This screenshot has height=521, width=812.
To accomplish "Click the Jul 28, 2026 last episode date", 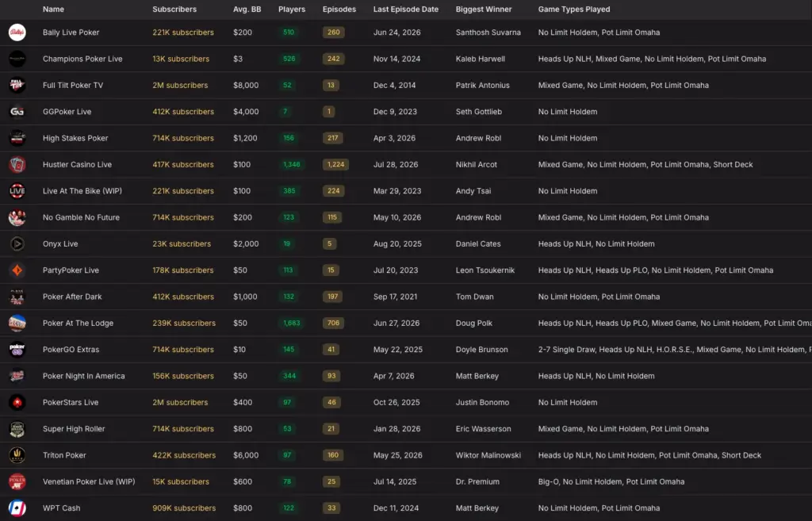I will (x=395, y=164).
